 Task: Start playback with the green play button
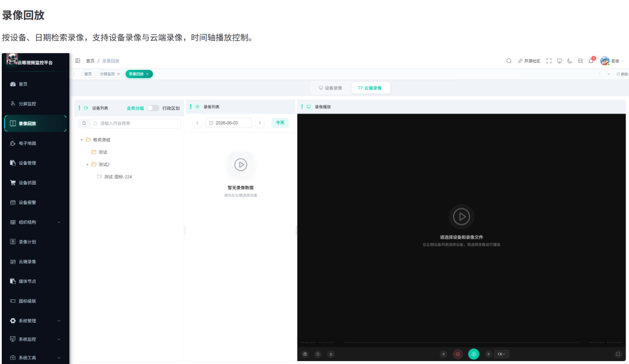point(473,354)
